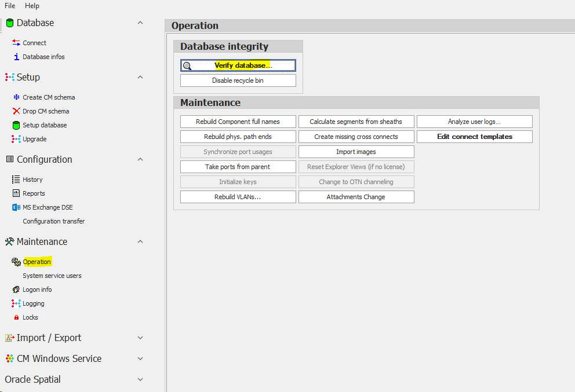Click Rebuild Component full names
Viewport: 575px width, 392px height.
238,122
